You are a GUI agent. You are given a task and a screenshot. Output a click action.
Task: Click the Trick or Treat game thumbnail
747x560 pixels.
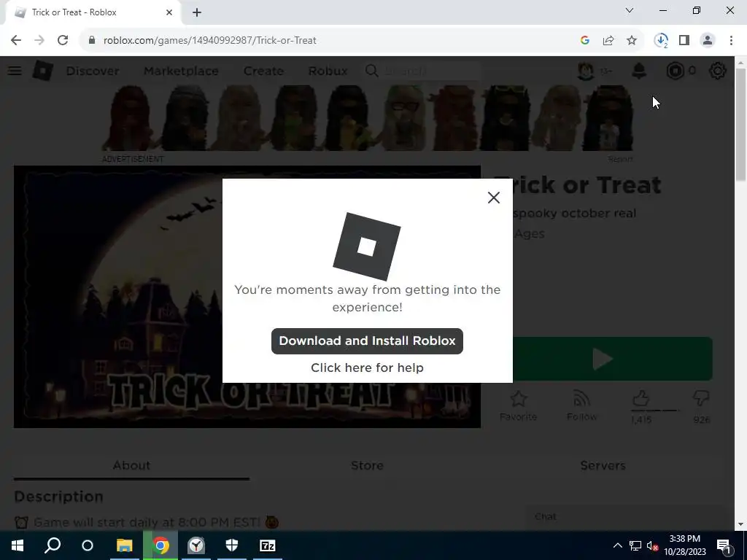247,297
